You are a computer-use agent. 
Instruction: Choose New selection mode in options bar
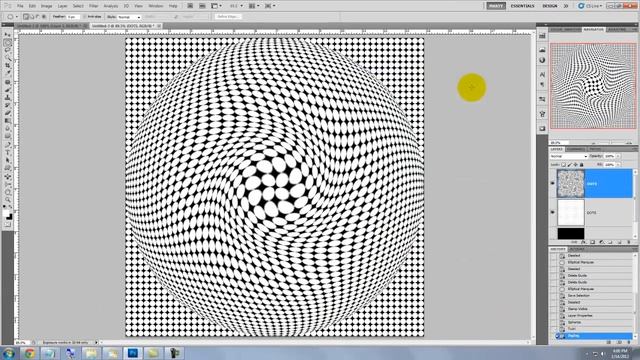tap(26, 17)
